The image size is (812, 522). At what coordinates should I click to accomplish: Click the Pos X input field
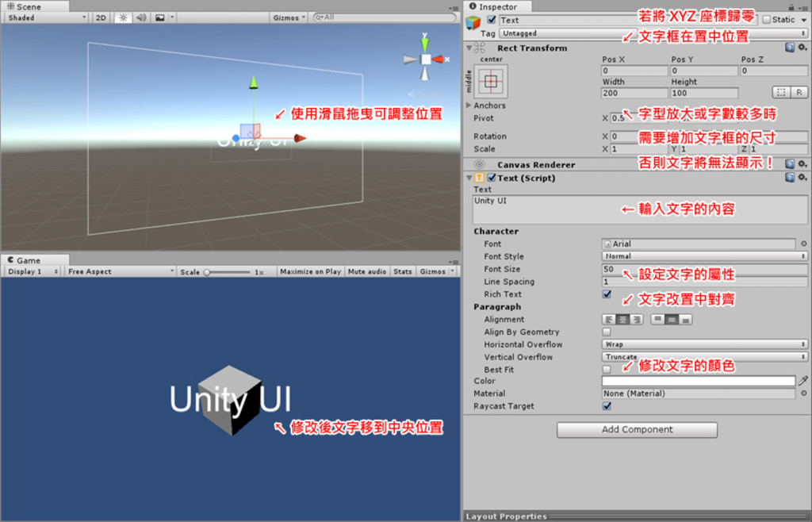pos(634,71)
